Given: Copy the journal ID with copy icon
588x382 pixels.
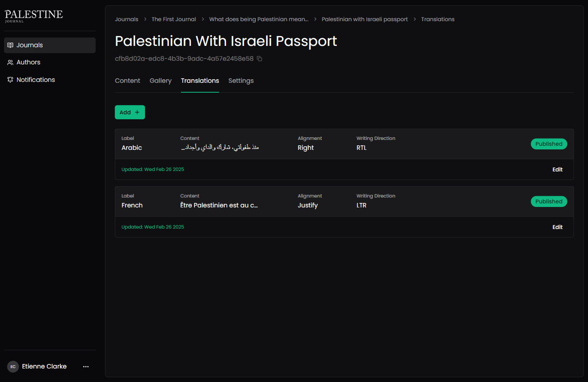Looking at the screenshot, I should click(x=260, y=59).
